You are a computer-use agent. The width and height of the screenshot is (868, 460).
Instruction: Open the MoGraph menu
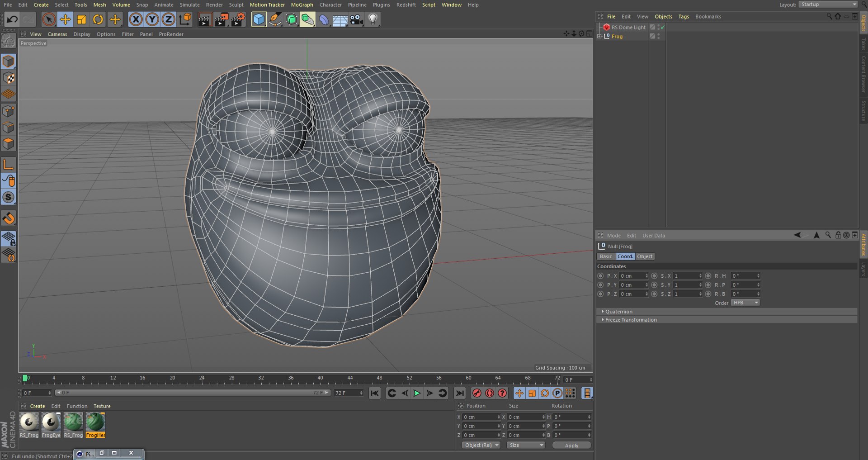302,5
